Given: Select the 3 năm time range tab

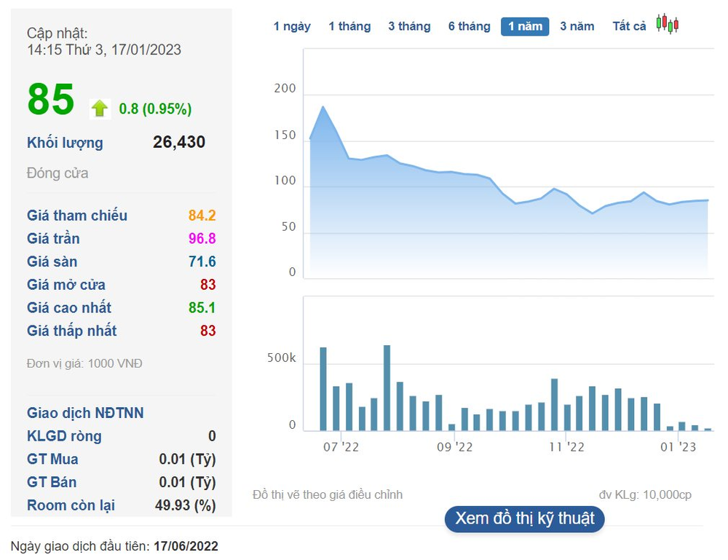Looking at the screenshot, I should coord(577,26).
